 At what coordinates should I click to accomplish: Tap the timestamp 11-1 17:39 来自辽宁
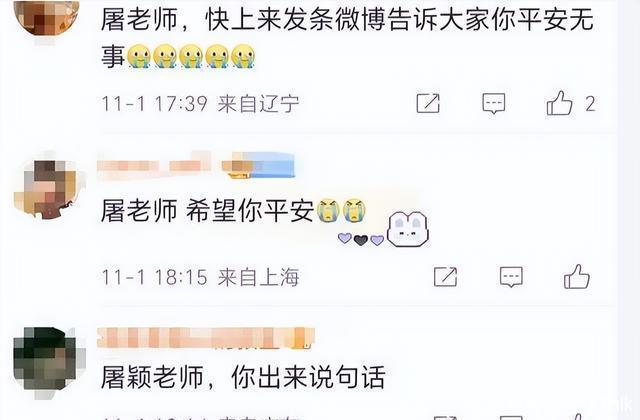point(200,104)
